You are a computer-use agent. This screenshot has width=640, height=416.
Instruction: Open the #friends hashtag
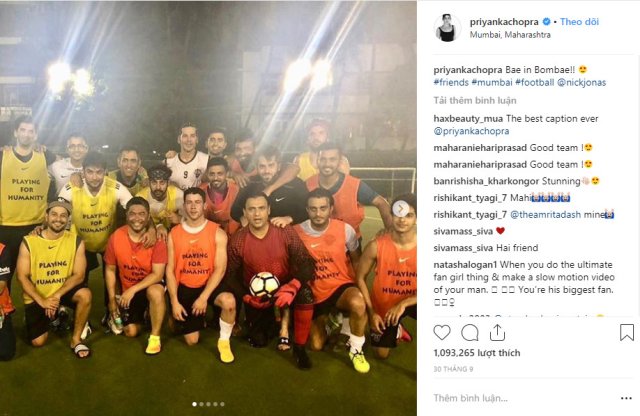pos(451,82)
